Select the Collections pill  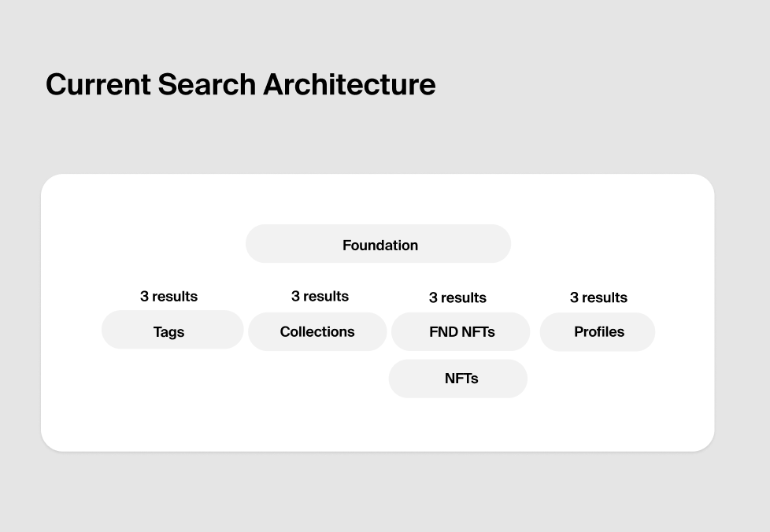pos(317,331)
